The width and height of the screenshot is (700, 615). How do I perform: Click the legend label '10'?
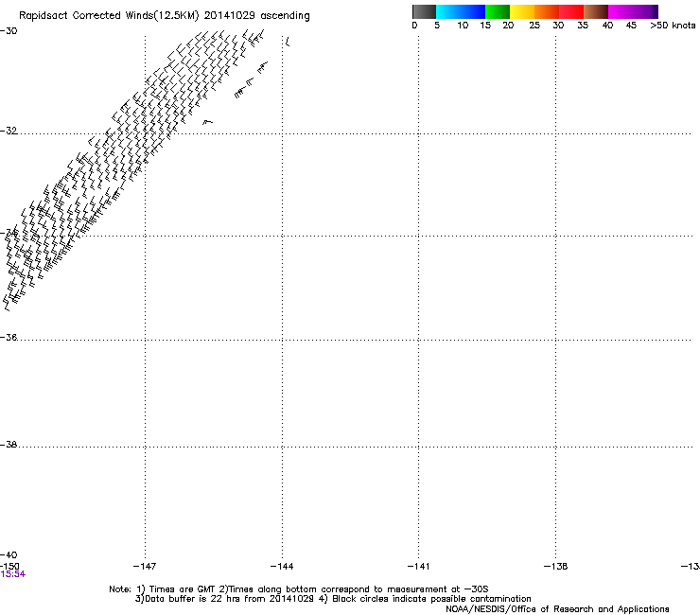coord(463,26)
